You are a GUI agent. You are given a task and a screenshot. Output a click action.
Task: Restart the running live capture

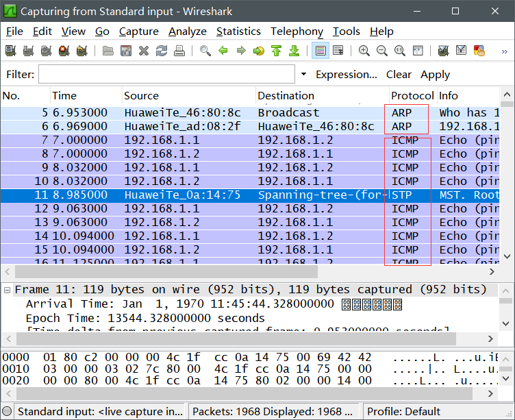[81, 51]
